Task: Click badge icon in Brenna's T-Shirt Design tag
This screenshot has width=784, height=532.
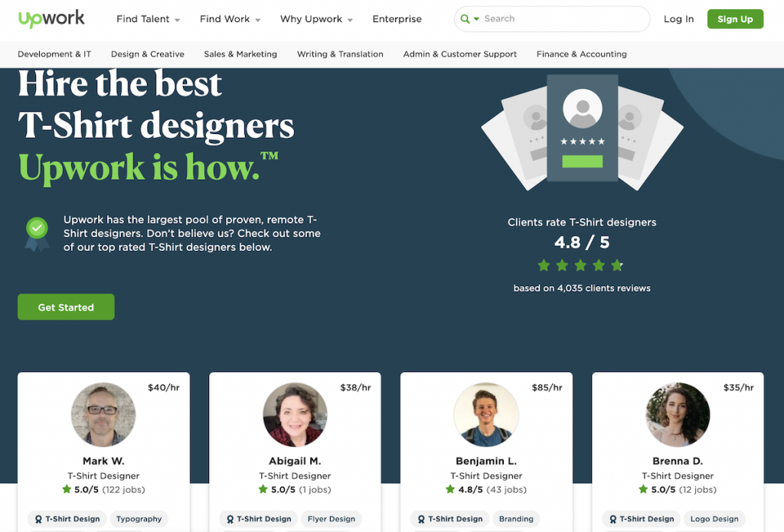Action: point(613,519)
